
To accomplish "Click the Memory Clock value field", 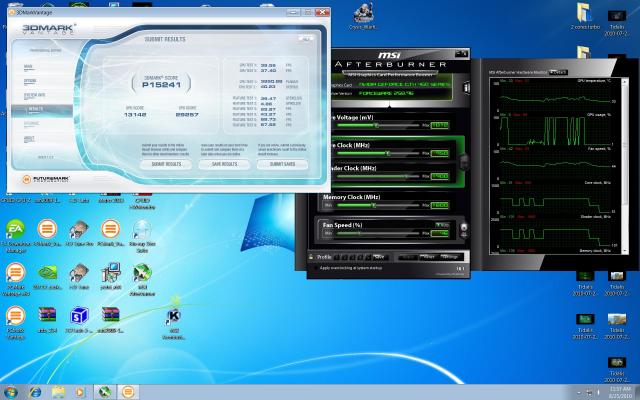I will tap(440, 205).
